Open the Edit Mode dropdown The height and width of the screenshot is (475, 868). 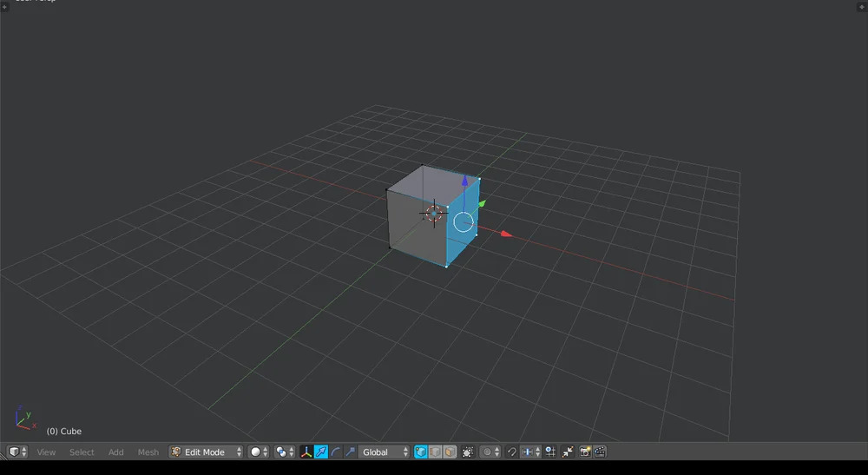coord(207,452)
